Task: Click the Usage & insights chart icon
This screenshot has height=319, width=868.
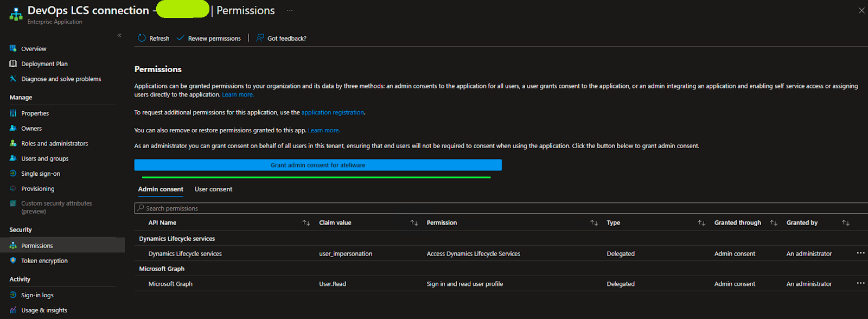Action: tap(13, 310)
